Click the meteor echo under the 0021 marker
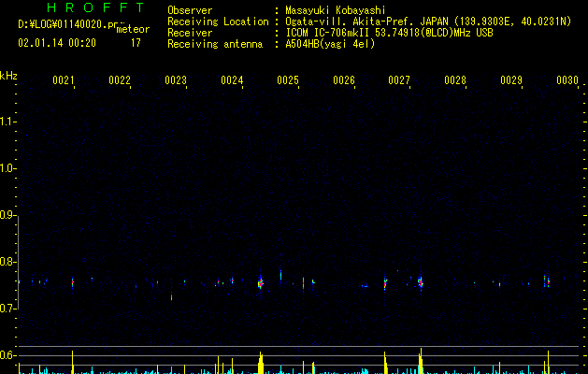The height and width of the screenshot is (374, 588). [x=72, y=282]
